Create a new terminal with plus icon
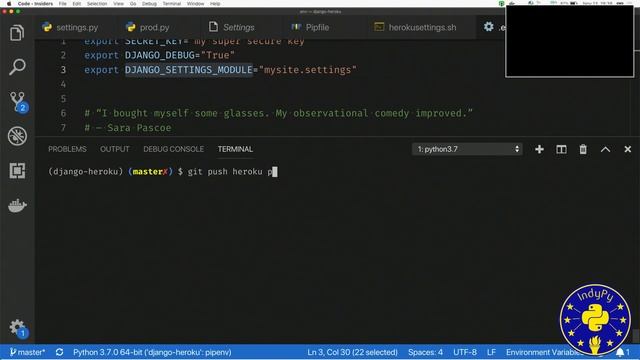Image resolution: width=640 pixels, height=360 pixels. coord(539,149)
